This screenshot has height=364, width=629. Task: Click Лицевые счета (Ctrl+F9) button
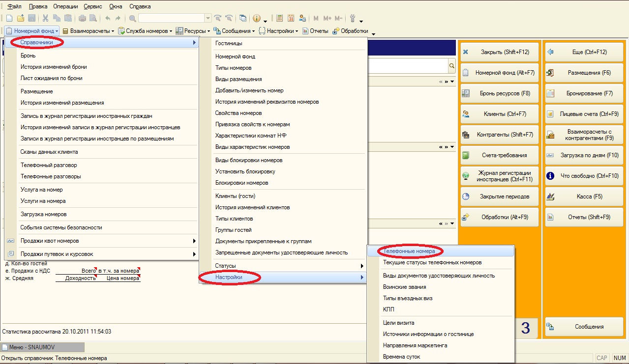(x=584, y=114)
